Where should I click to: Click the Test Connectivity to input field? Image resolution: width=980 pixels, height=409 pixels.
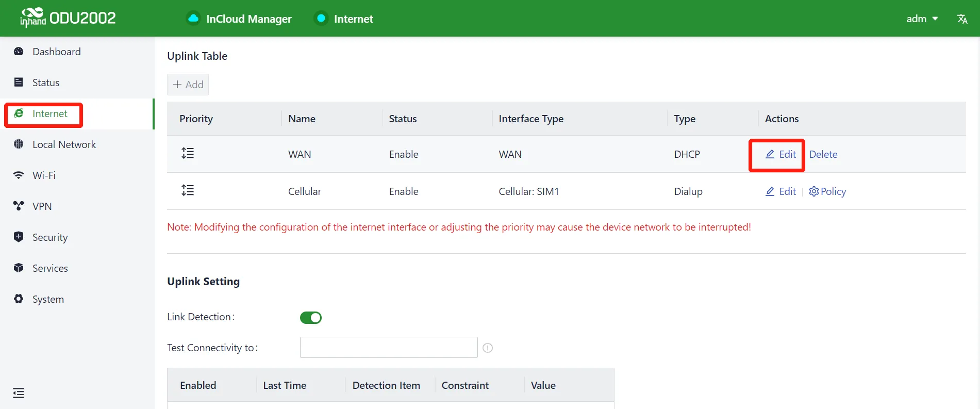point(389,348)
